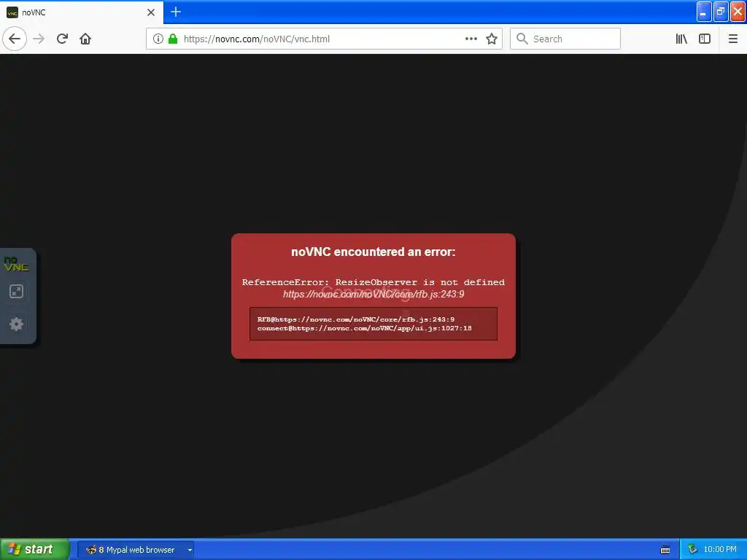Image resolution: width=747 pixels, height=560 pixels.
Task: Click the RFB@ stack trace line
Action: (356, 319)
